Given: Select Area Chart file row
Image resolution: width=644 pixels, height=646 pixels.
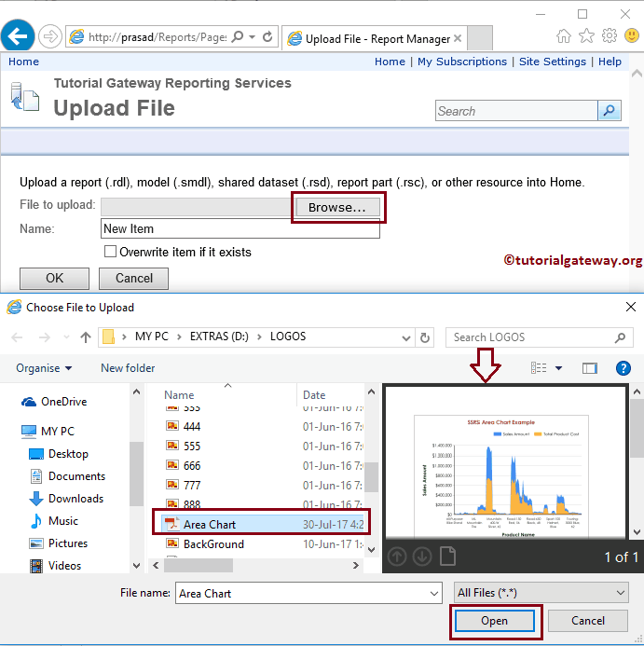Looking at the screenshot, I should pos(262,524).
